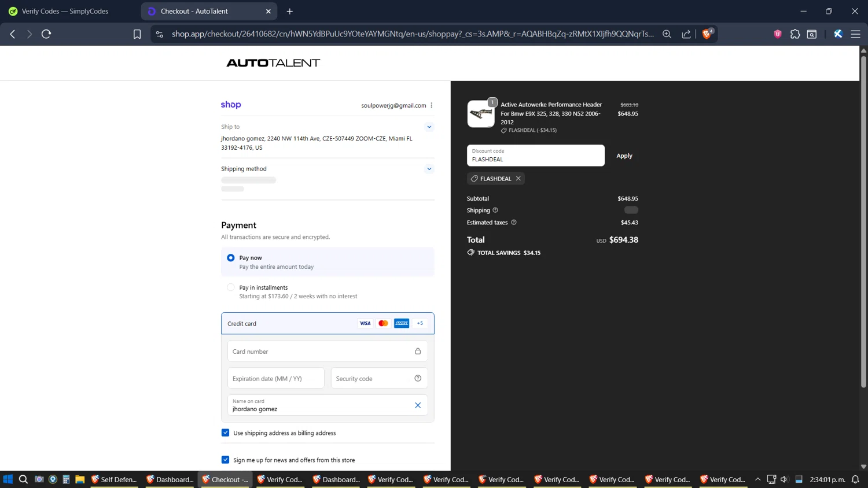Choose the Credit card payment method
The image size is (868, 488).
pyautogui.click(x=328, y=323)
